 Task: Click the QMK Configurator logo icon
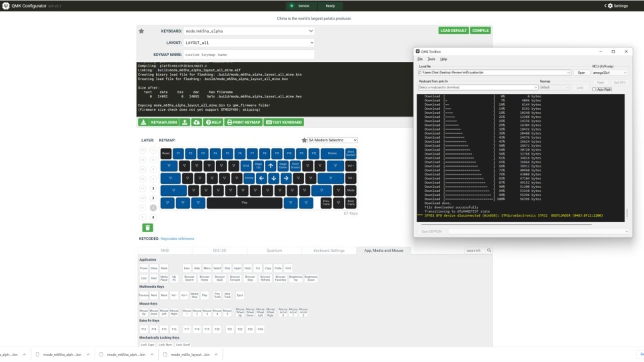click(6, 6)
